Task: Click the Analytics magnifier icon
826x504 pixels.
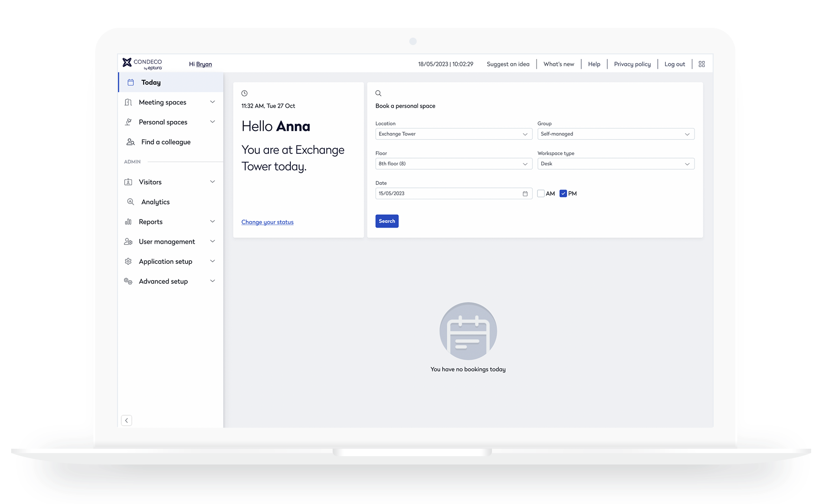Action: [x=131, y=202]
